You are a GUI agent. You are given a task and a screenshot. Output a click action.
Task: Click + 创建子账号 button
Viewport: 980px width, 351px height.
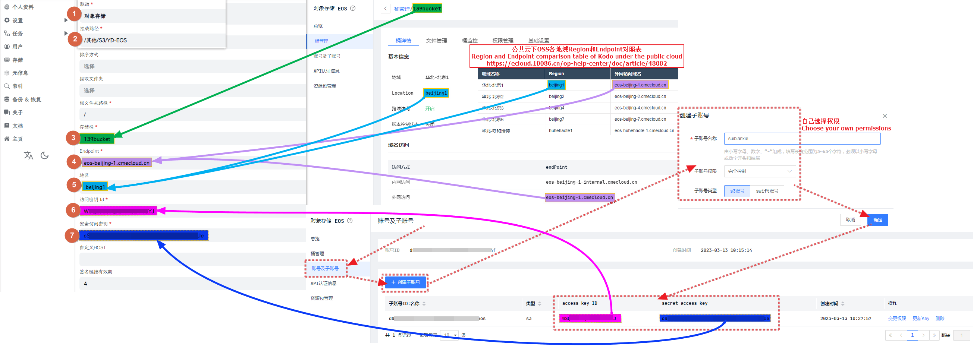pyautogui.click(x=405, y=282)
